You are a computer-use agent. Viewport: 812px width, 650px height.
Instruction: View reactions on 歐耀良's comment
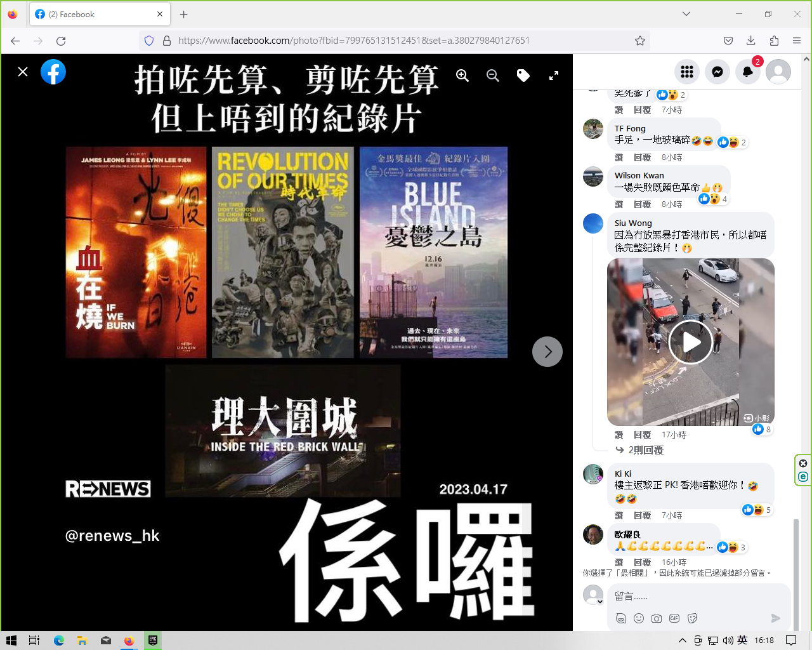point(732,547)
